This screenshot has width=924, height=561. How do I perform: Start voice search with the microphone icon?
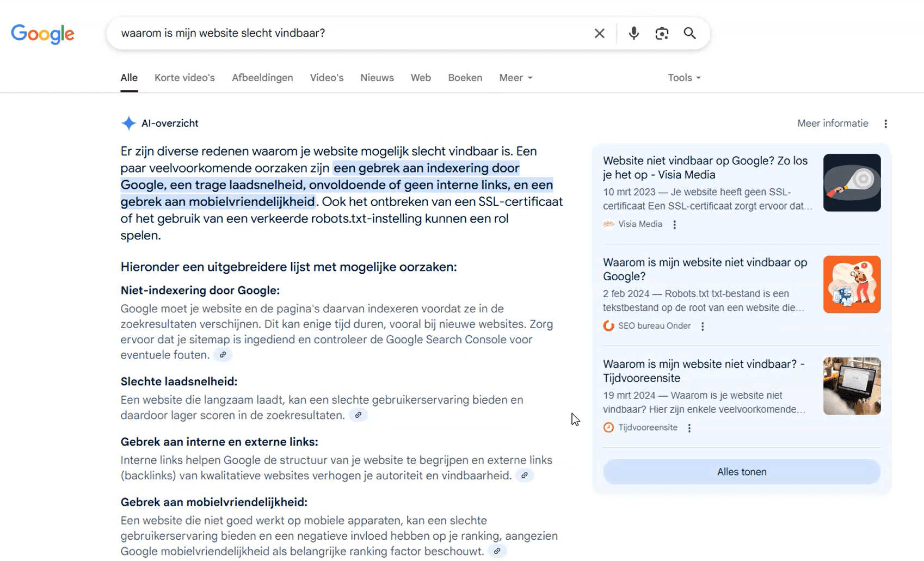tap(633, 33)
